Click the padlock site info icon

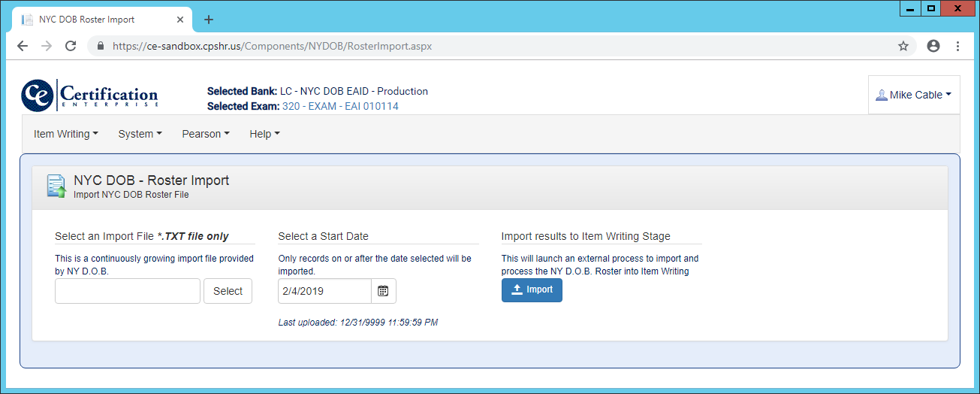click(x=100, y=46)
